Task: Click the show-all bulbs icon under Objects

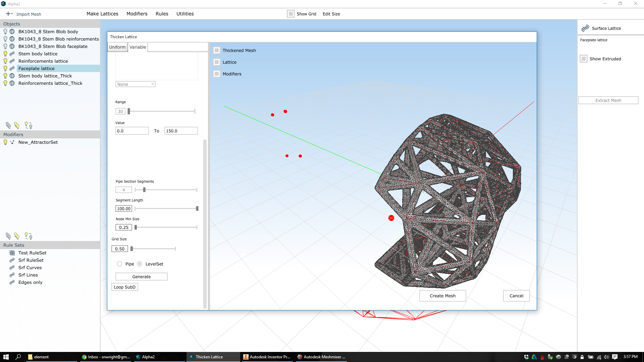Action: 17,125
